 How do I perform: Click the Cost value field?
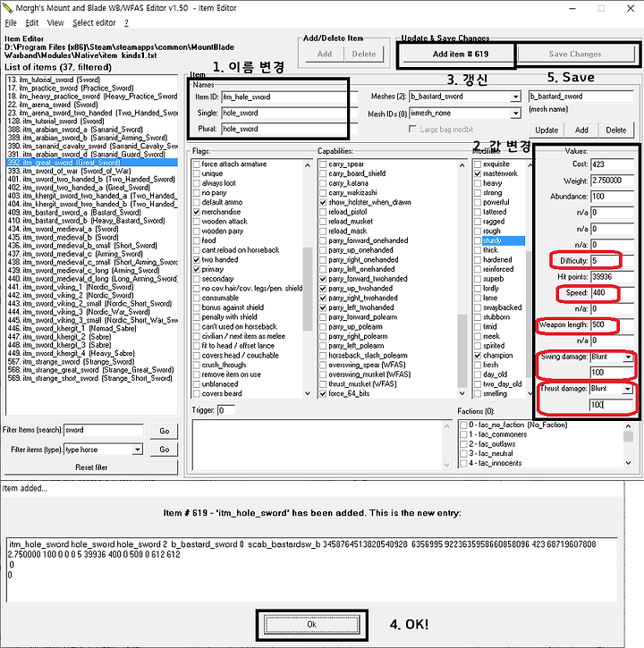pyautogui.click(x=612, y=164)
